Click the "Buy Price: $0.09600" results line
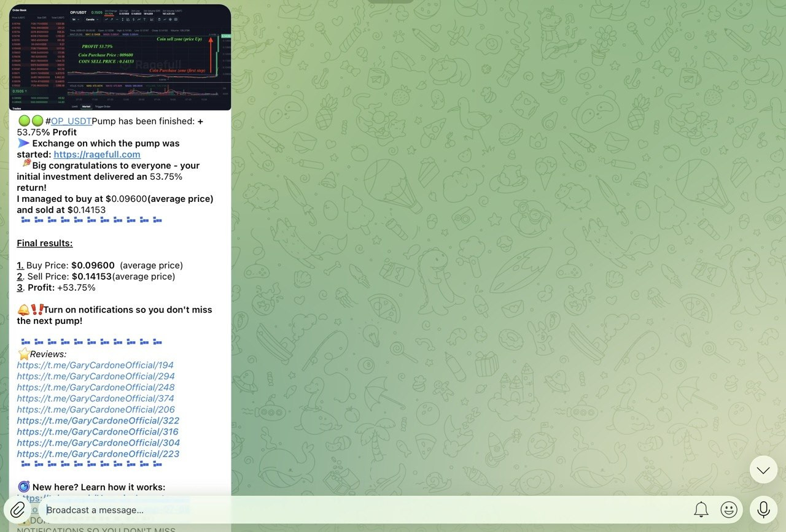786x532 pixels. 100,265
